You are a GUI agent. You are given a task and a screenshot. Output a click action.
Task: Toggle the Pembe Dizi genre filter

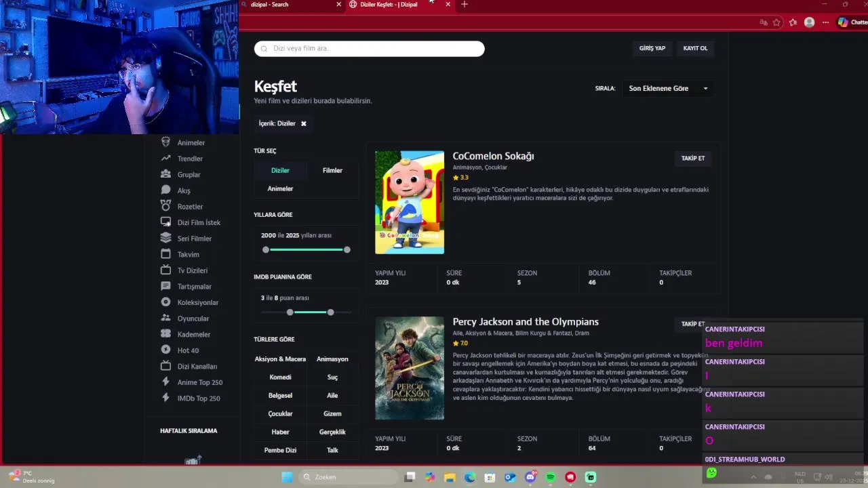coord(280,450)
